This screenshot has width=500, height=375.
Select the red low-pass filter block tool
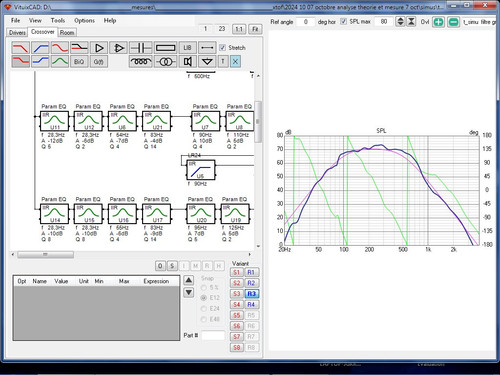[20, 48]
